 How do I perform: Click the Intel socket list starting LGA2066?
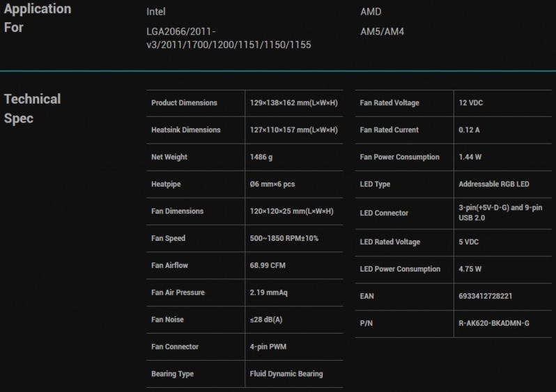[x=229, y=38]
